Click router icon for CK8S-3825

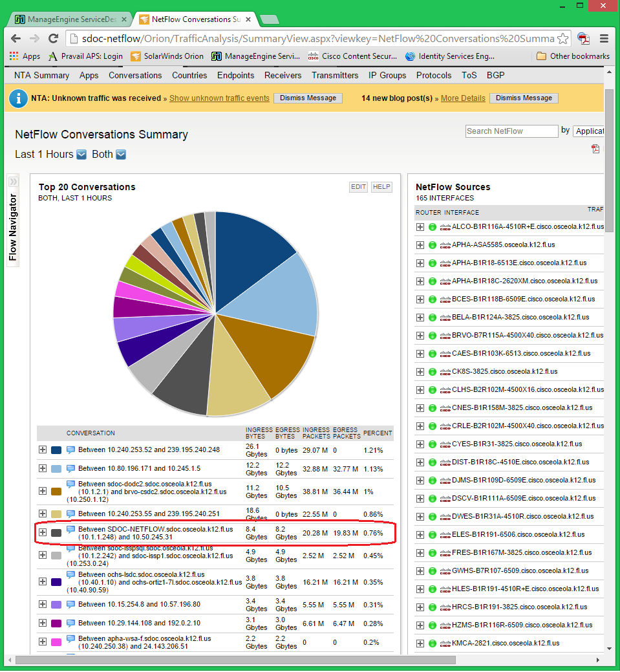point(445,372)
